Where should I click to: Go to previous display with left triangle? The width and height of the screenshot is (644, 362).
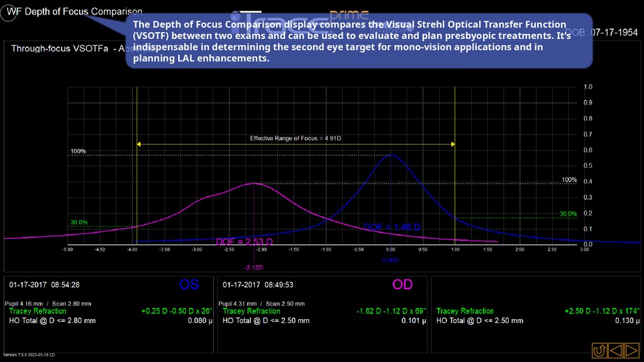click(x=616, y=349)
